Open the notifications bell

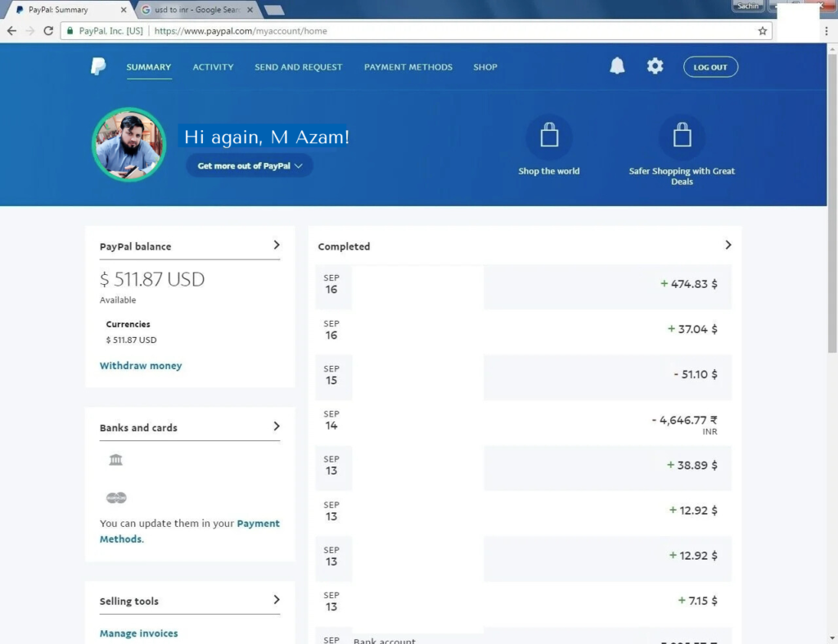click(617, 66)
